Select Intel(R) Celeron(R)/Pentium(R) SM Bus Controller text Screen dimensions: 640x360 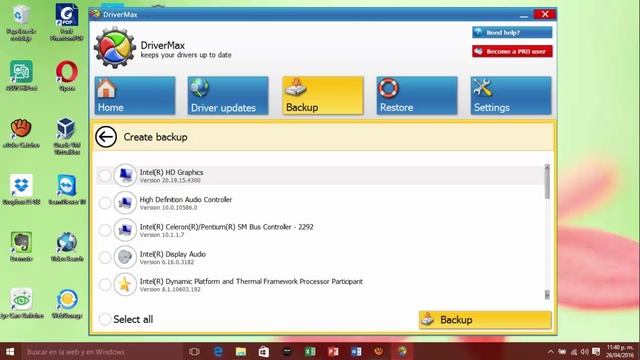pos(227,227)
